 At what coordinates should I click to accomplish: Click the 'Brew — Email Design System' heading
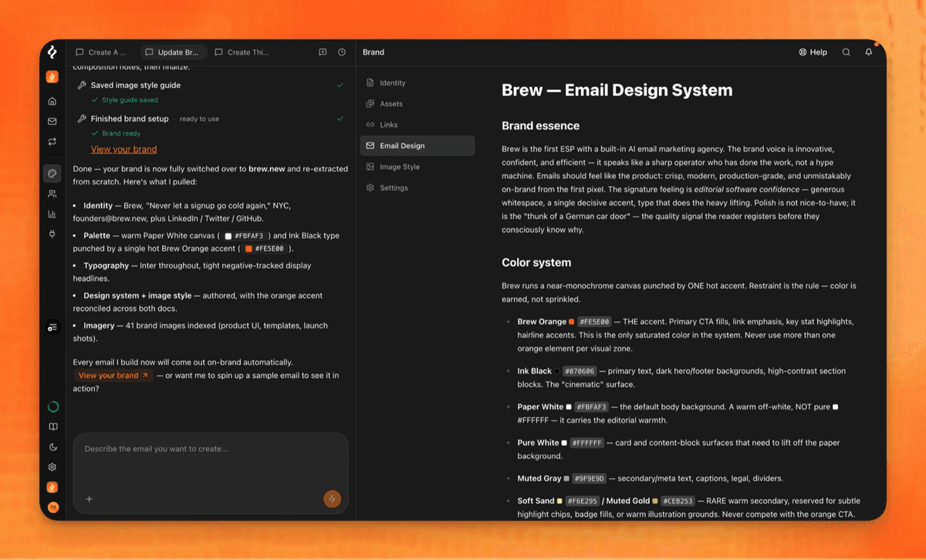click(617, 90)
